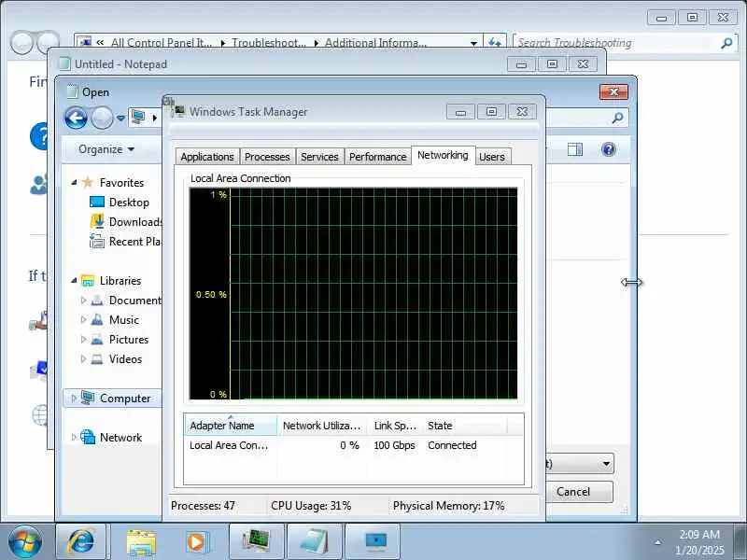Click the Videos library icon

point(97,358)
